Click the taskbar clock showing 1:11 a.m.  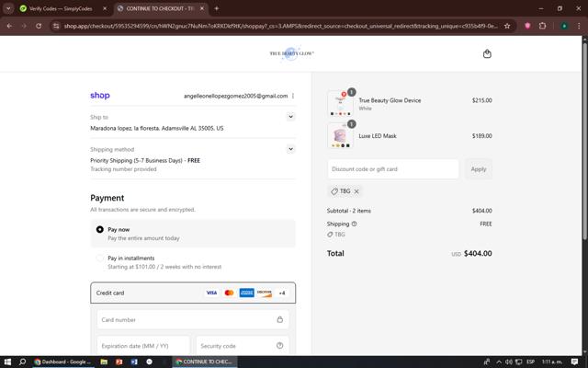tap(551, 362)
